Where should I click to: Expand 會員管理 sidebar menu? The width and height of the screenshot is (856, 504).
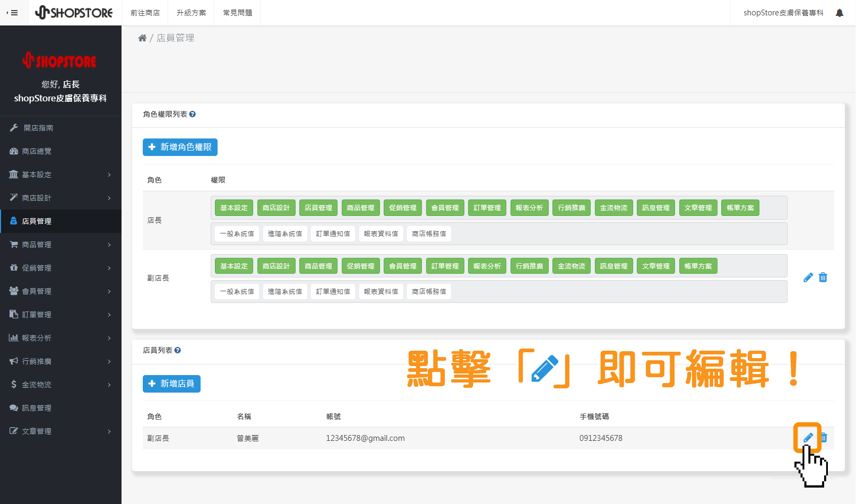point(60,291)
